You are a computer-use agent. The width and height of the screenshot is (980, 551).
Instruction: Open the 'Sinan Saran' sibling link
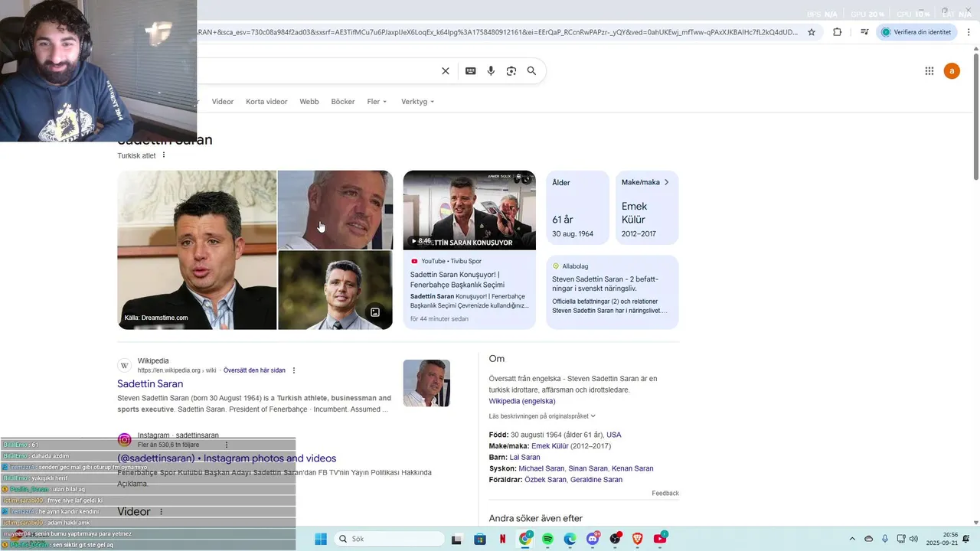[588, 468]
